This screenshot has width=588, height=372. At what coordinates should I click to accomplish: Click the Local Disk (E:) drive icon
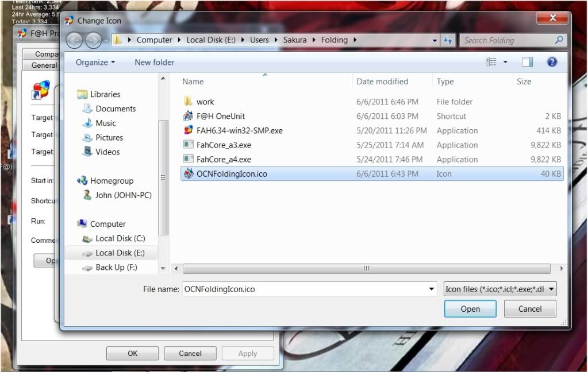tap(87, 253)
